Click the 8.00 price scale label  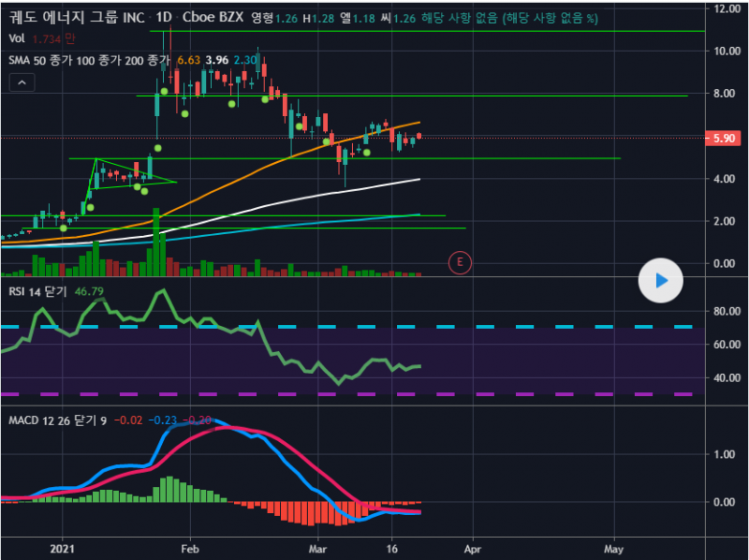point(724,94)
